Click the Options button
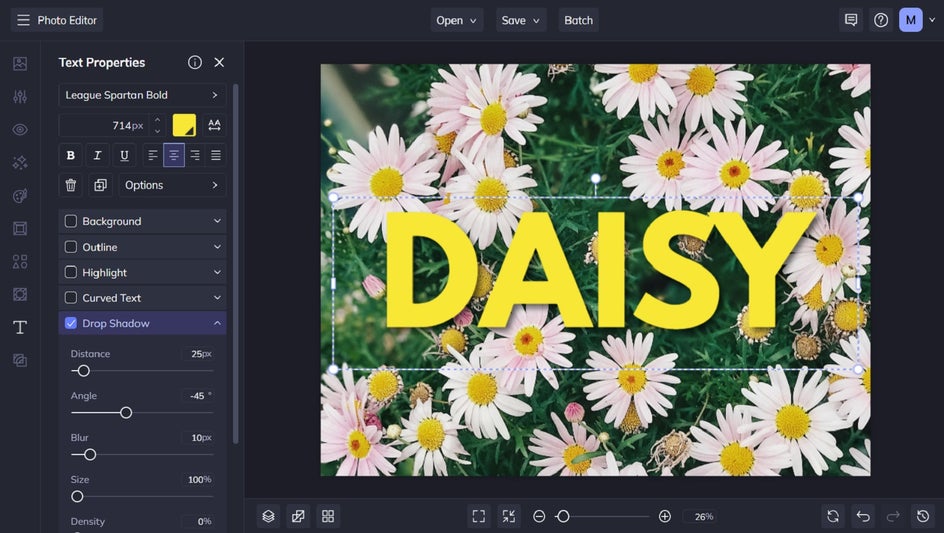This screenshot has height=533, width=944. click(172, 185)
